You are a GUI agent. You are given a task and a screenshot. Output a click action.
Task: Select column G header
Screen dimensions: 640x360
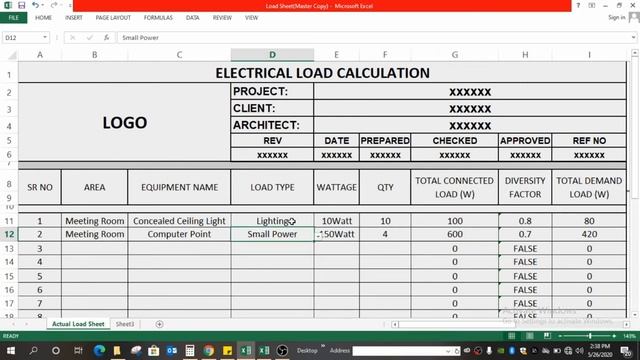pos(455,55)
